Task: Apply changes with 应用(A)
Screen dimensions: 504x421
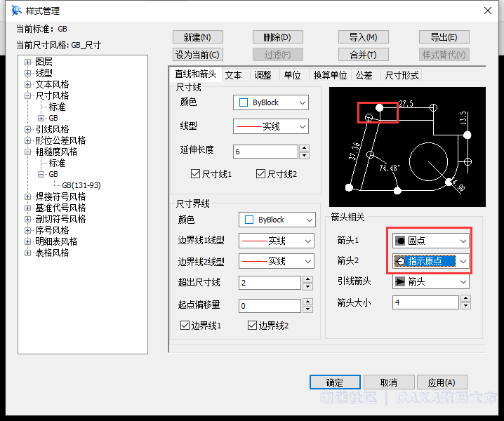Action: tap(442, 382)
